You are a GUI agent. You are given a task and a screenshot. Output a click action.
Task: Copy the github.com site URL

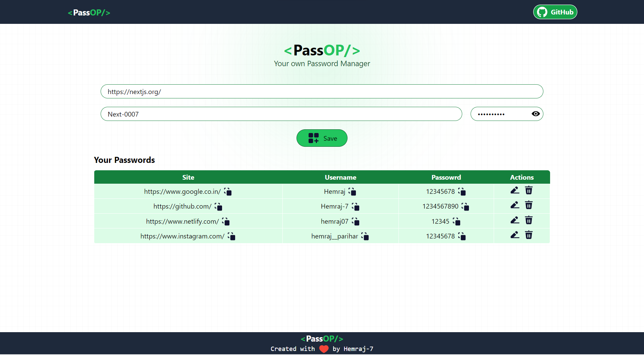click(218, 207)
